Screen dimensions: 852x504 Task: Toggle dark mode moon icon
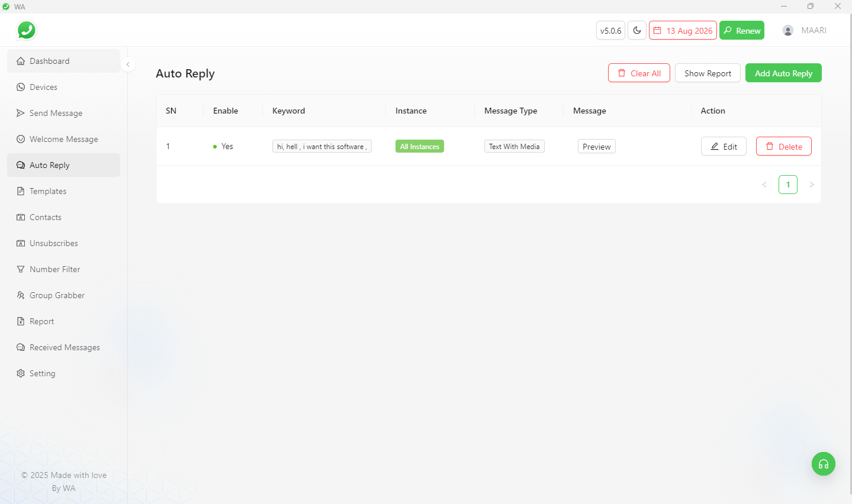click(637, 30)
